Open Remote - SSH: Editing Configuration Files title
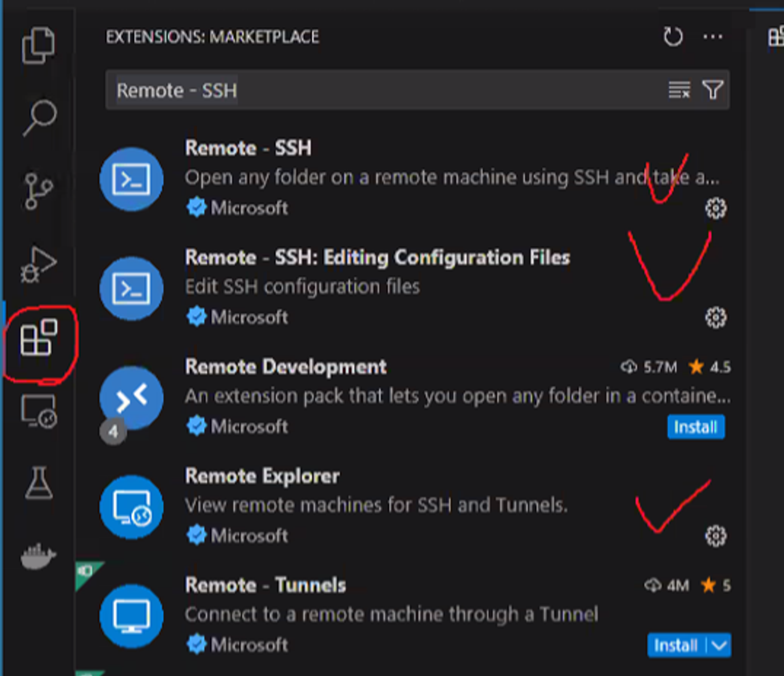The height and width of the screenshot is (676, 784). pyautogui.click(x=378, y=258)
